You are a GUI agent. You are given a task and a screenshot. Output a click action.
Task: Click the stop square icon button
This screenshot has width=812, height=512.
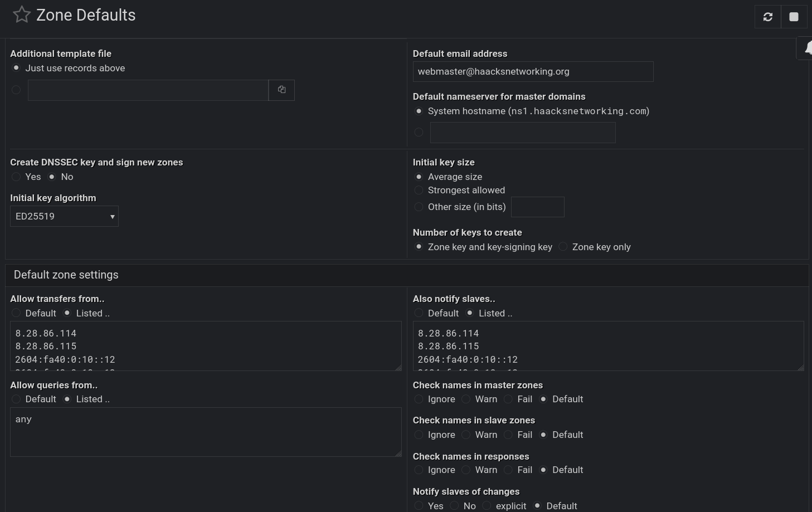[794, 17]
